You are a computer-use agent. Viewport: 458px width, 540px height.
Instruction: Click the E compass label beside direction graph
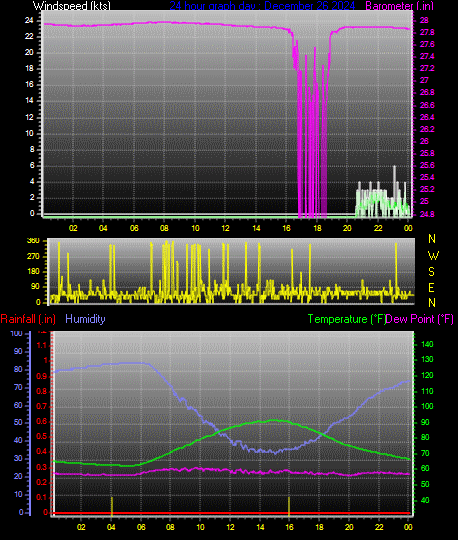431,288
